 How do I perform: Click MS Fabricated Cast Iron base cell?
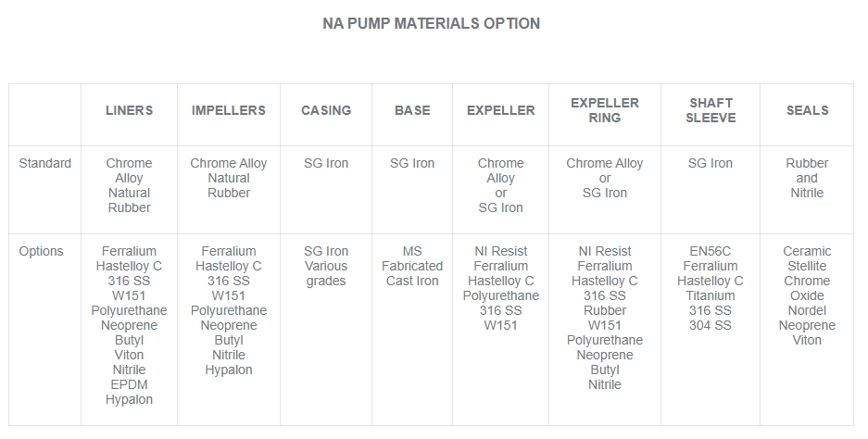tap(412, 267)
